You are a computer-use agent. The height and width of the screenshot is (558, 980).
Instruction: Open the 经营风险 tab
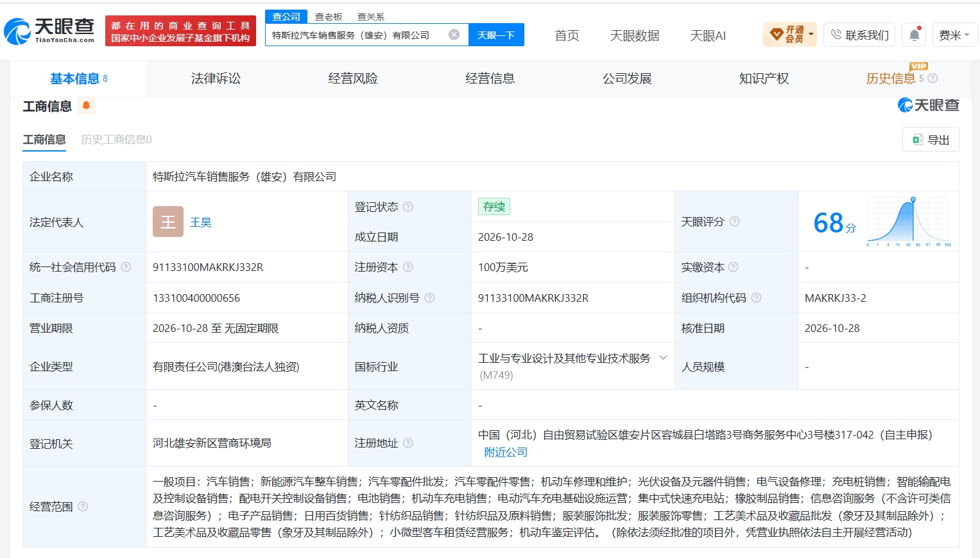tap(353, 78)
